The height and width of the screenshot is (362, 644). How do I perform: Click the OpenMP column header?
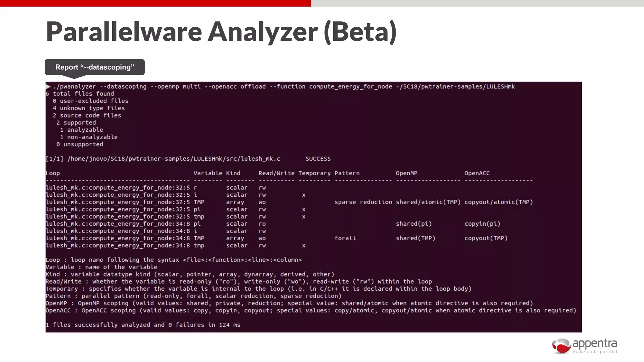407,173
